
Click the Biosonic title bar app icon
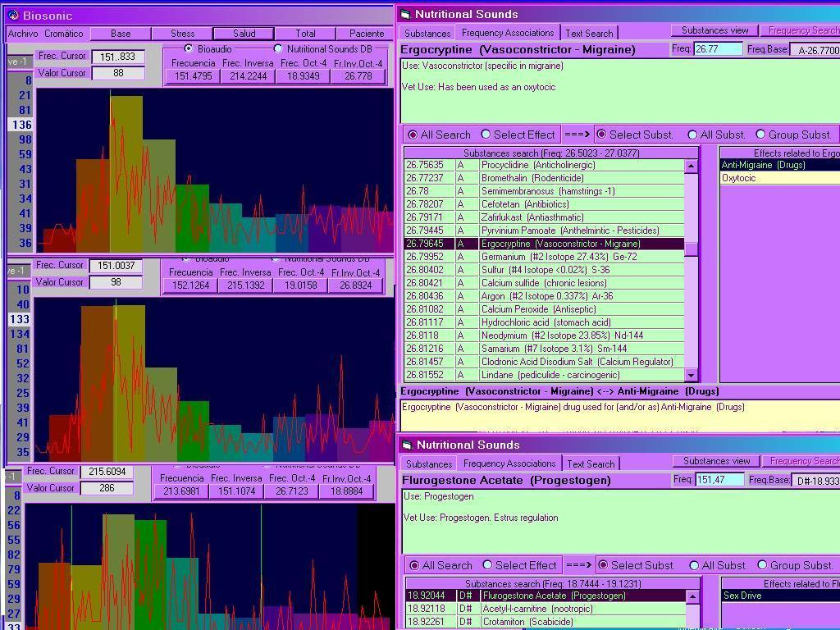coord(12,16)
